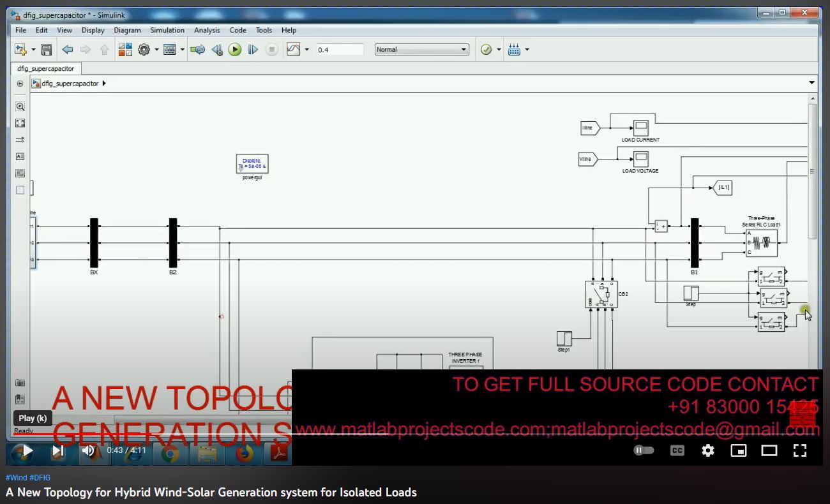Click the simulation stop time field 0.4
The width and height of the screenshot is (830, 504).
click(x=340, y=50)
